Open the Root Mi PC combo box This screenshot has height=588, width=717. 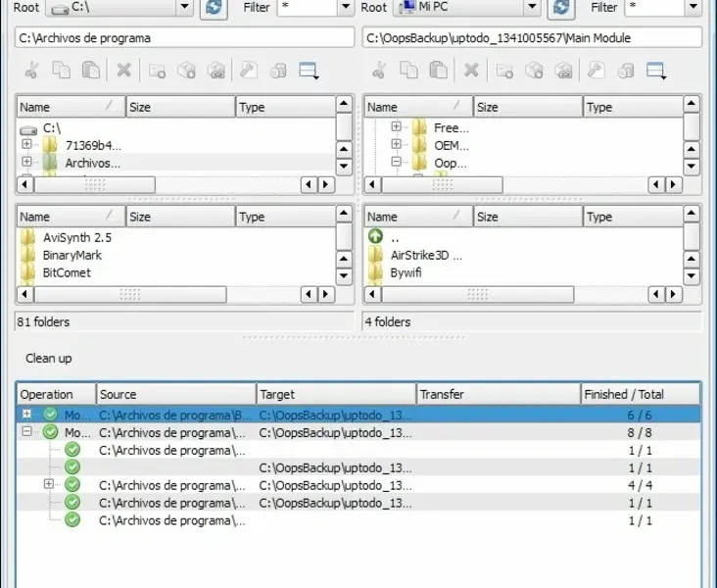click(467, 7)
